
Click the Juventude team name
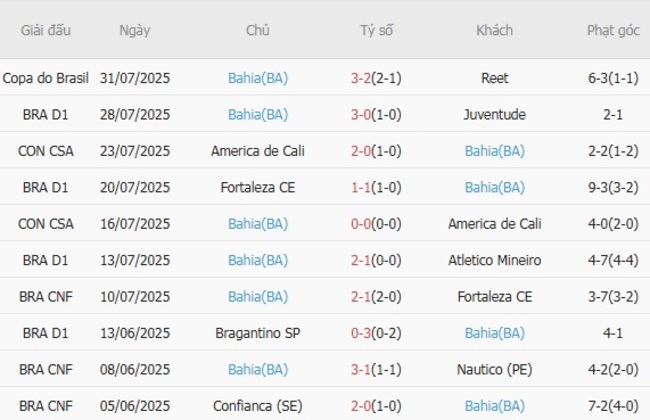point(494,114)
